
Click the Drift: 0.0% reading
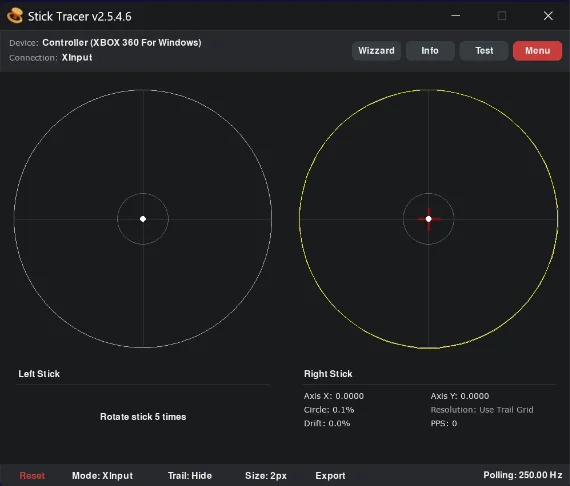point(327,423)
